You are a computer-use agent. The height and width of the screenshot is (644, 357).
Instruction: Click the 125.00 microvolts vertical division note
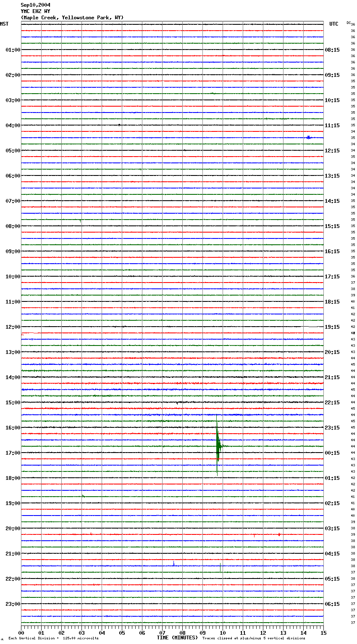[x=54, y=639]
